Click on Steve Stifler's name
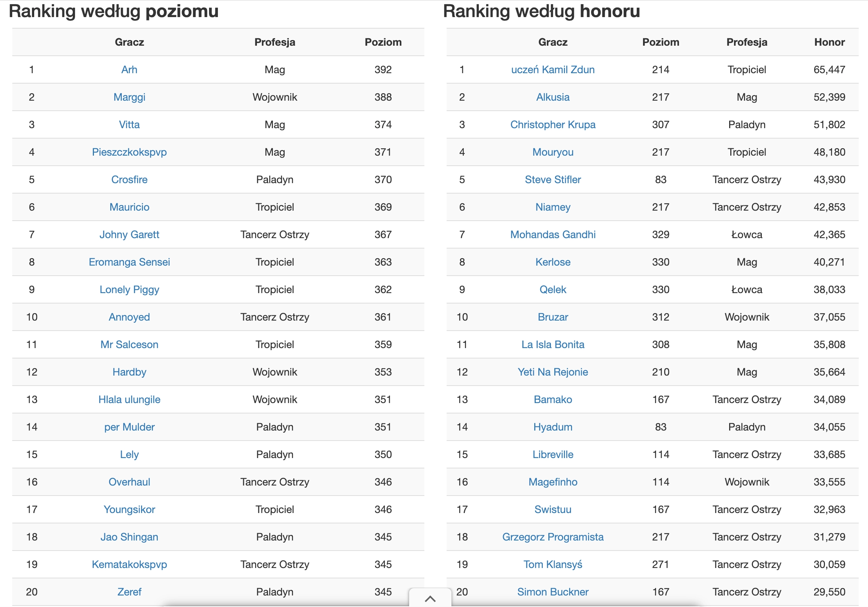868x607 pixels. 553,180
